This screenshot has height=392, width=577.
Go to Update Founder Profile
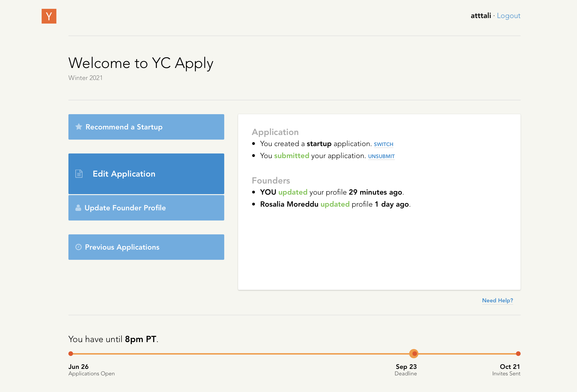(146, 208)
